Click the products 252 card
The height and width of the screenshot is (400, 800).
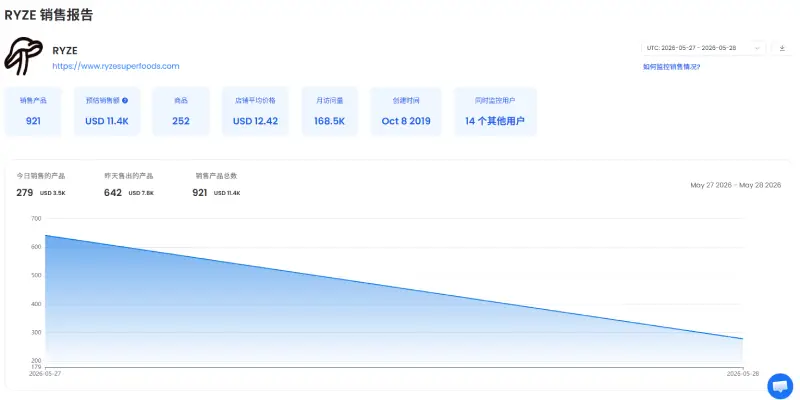181,112
